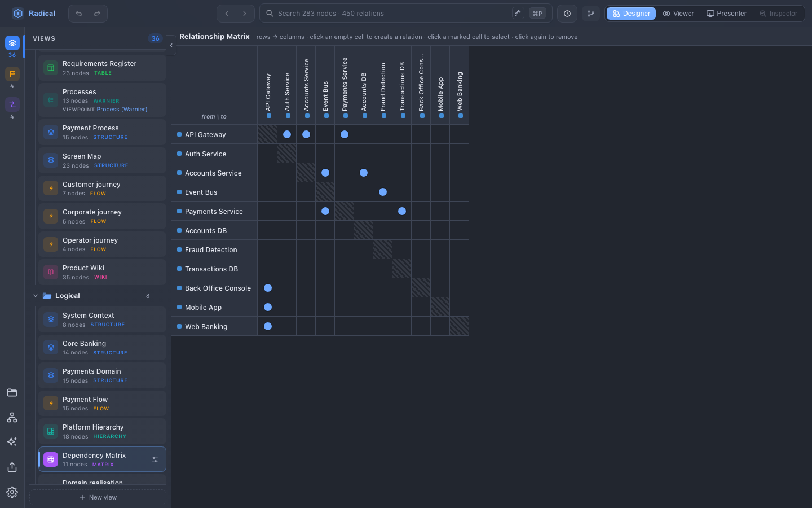The height and width of the screenshot is (508, 812).
Task: Click the export upload icon in left rail
Action: click(12, 467)
